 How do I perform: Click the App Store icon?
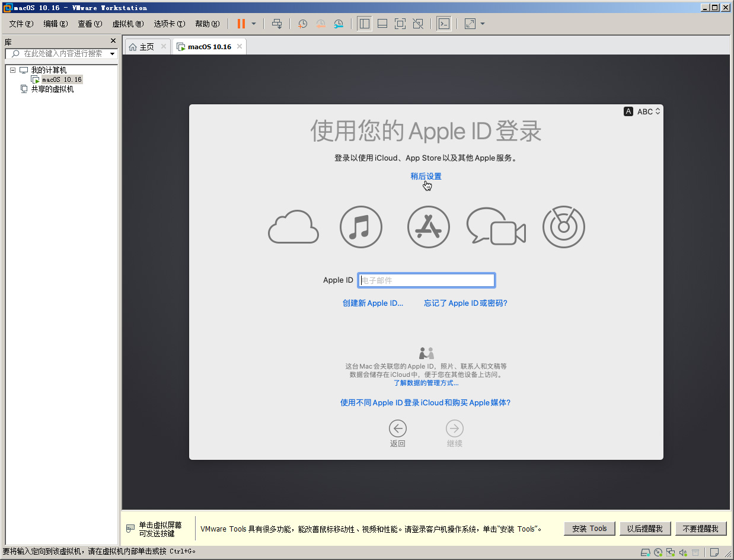tap(429, 227)
